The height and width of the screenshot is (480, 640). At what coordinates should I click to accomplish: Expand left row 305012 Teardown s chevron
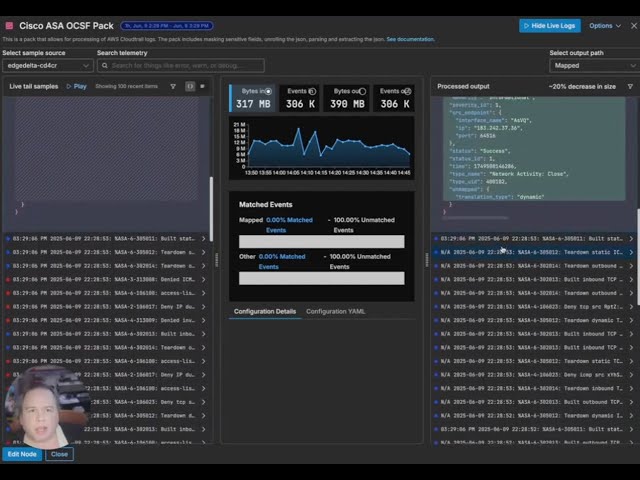click(204, 252)
